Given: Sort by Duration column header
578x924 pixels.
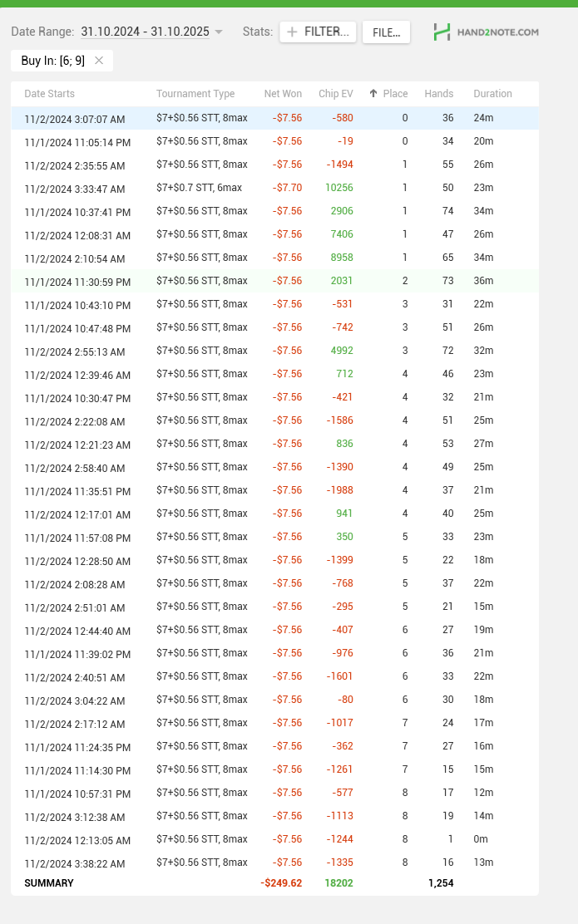Looking at the screenshot, I should [x=492, y=94].
